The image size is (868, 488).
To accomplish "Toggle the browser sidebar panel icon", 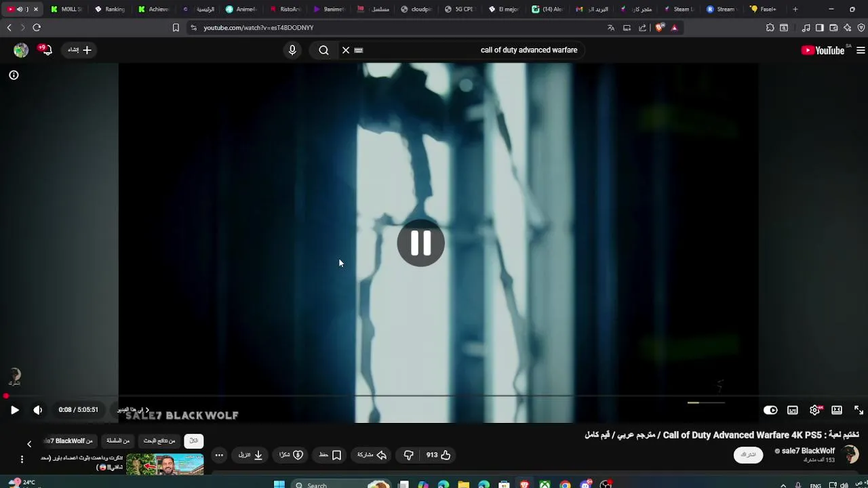I will point(820,28).
